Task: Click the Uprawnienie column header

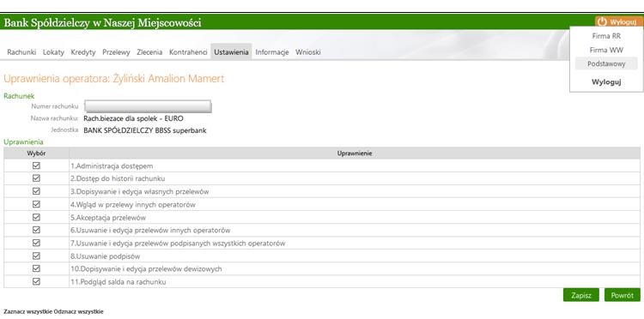Action: 355,153
